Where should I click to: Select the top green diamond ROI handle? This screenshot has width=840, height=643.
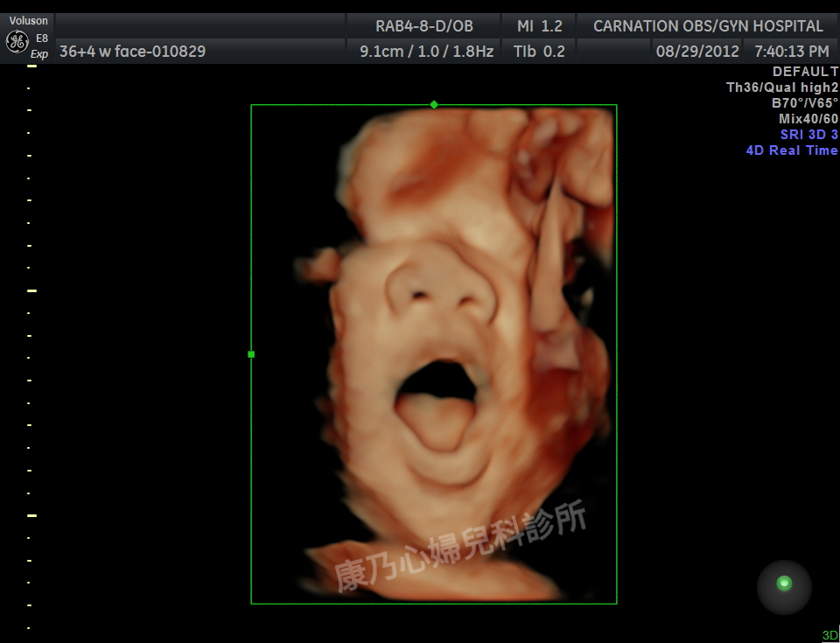pos(434,104)
